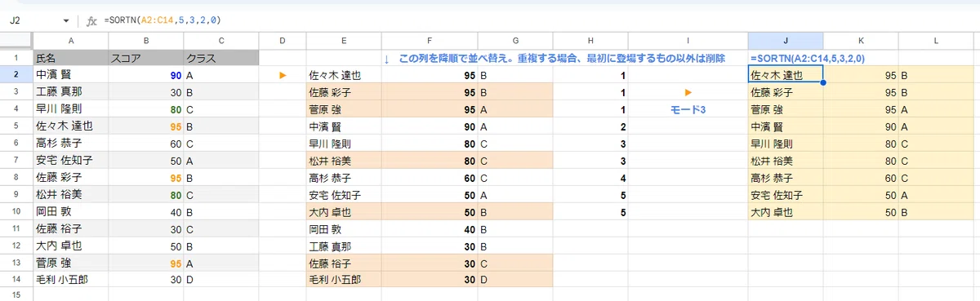This screenshot has height=301, width=980.
Task: Click the モード3 label cell
Action: (x=688, y=110)
